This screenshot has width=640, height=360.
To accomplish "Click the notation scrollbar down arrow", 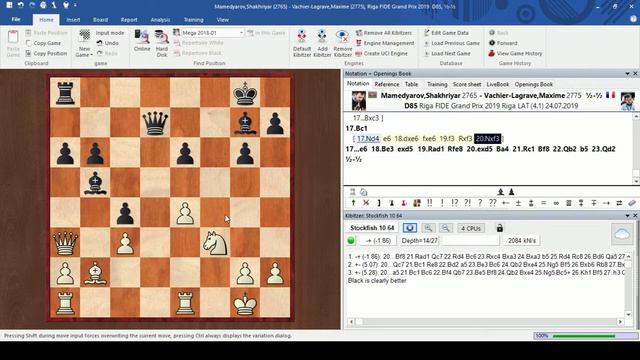I will click(x=636, y=181).
